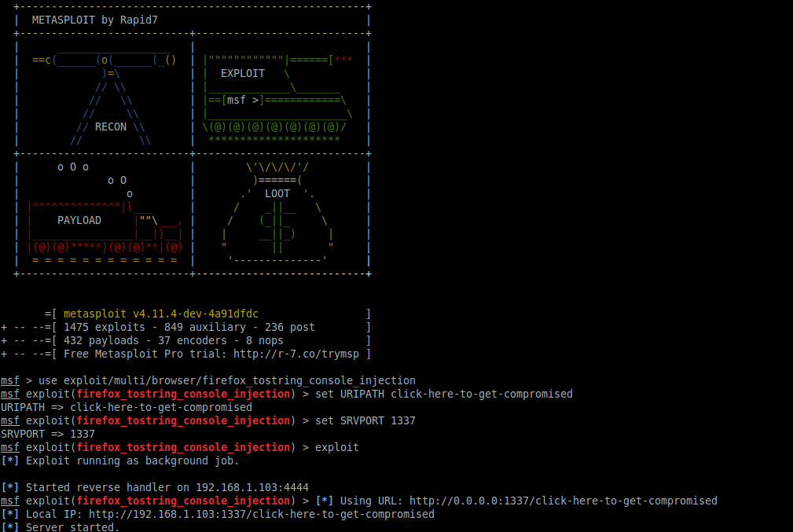Image resolution: width=793 pixels, height=532 pixels.
Task: Click the "URIPATH => click-here-to-get-compromised" output line
Action: [127, 408]
